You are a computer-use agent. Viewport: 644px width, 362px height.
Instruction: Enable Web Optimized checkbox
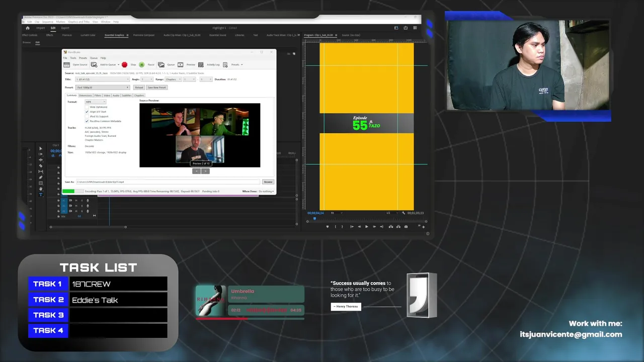87,107
